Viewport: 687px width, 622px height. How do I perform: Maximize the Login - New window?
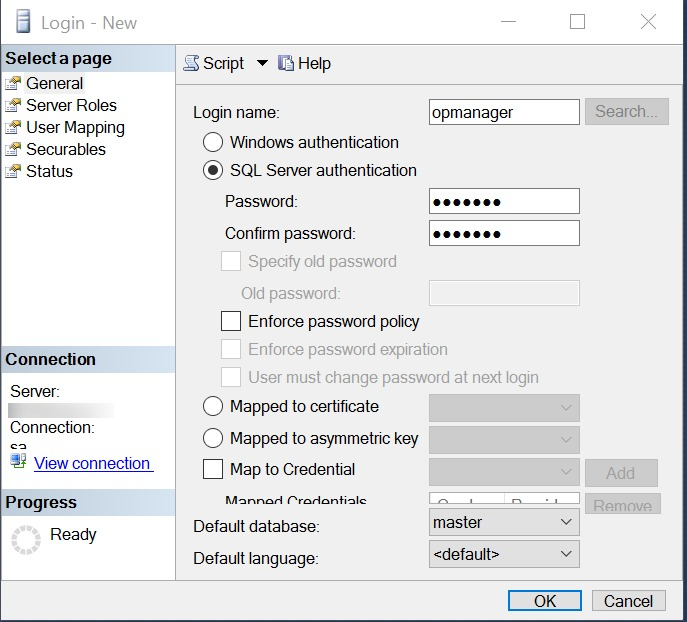[577, 21]
